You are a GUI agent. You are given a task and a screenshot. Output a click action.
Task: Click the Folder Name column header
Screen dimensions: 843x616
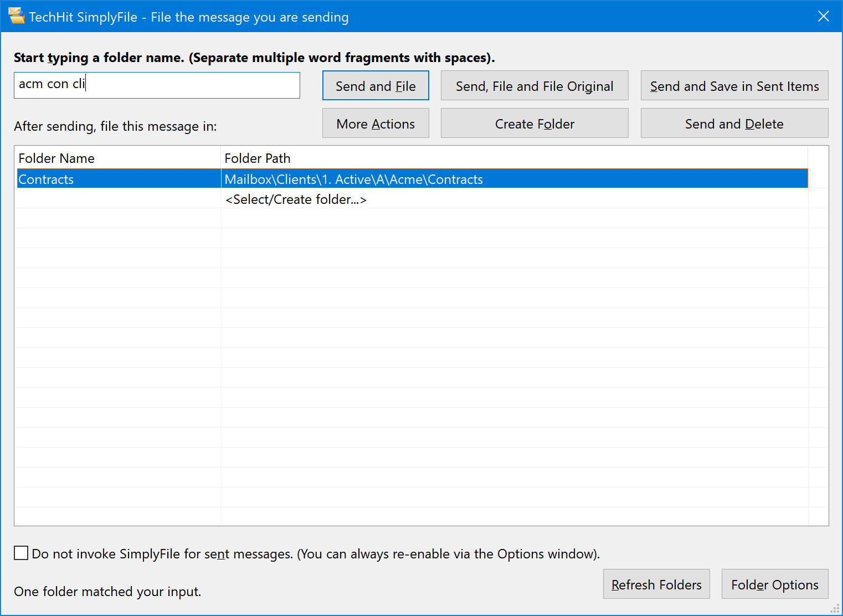pos(118,158)
